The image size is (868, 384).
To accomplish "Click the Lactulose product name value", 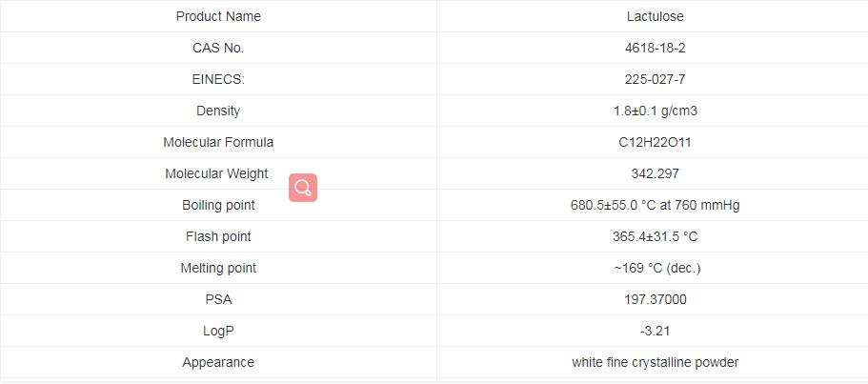I will coord(655,16).
